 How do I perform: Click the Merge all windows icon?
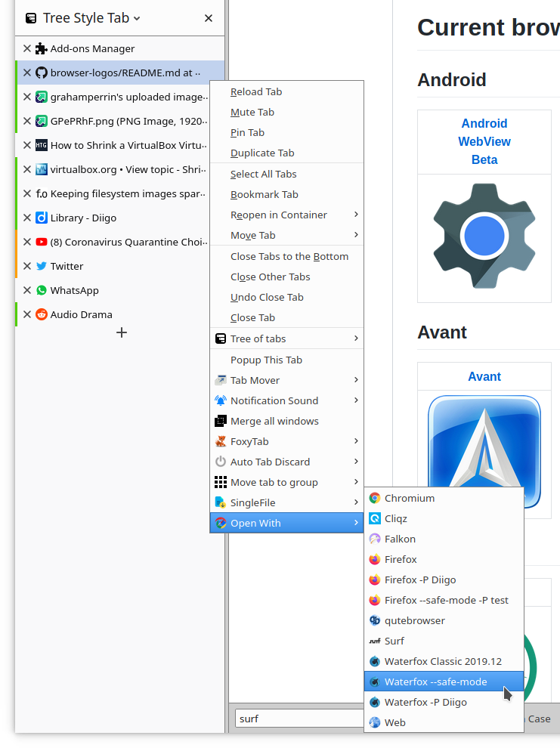tap(221, 421)
